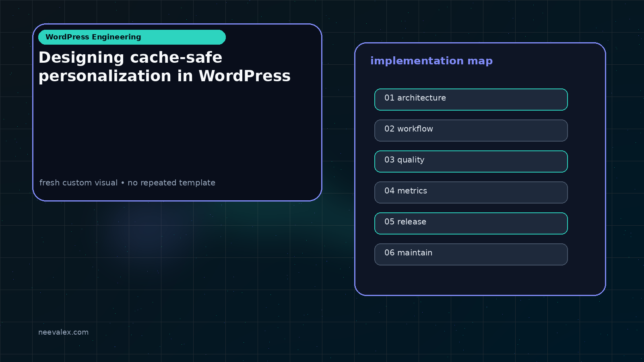Image resolution: width=644 pixels, height=362 pixels.
Task: Click the title 'Designing cache-safe personalization in WordPress'
Action: [x=164, y=67]
